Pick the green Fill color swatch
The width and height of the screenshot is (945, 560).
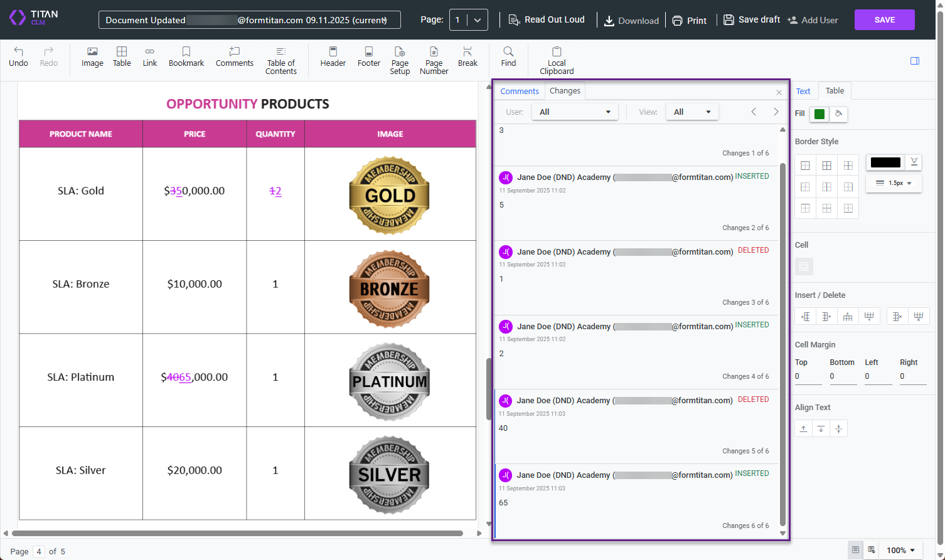point(820,114)
